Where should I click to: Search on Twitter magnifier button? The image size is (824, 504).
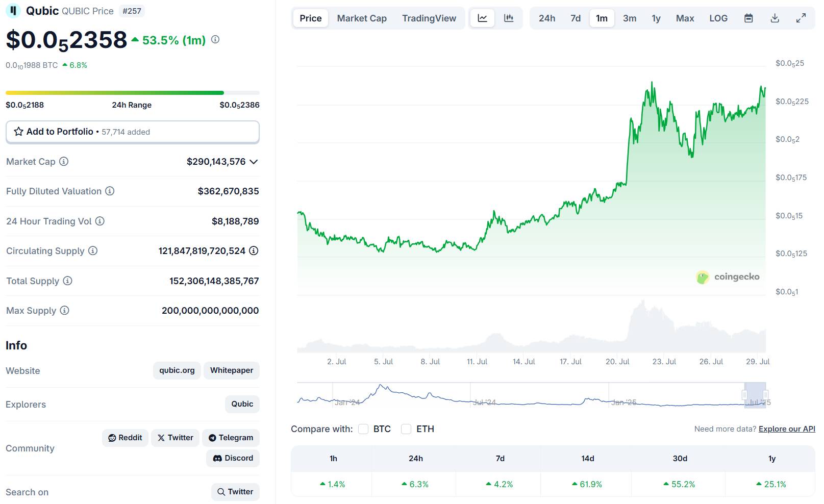pos(235,492)
